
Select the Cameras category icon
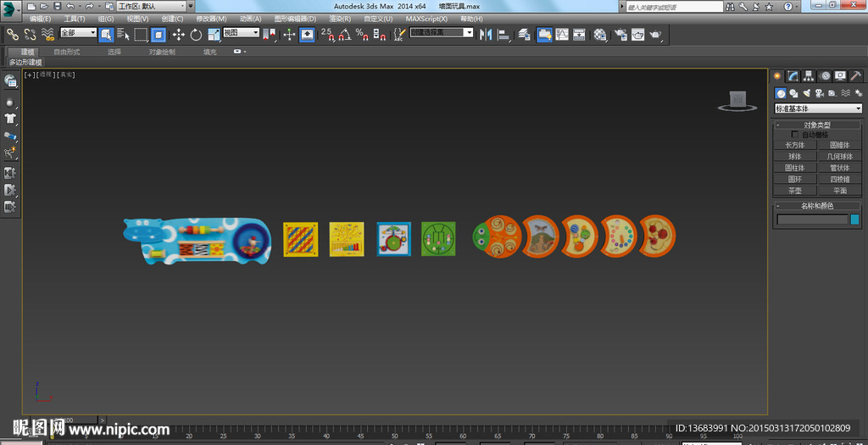tap(818, 93)
